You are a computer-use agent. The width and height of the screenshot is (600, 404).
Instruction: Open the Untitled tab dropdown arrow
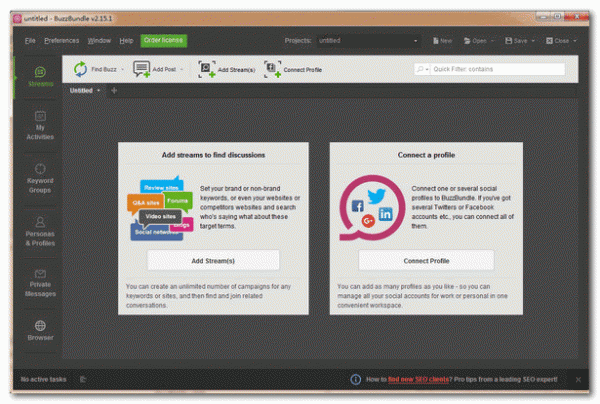[99, 91]
